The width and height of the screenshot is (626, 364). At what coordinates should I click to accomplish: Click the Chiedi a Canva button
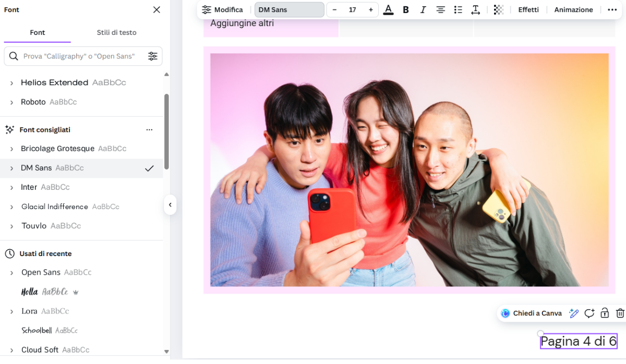coord(532,313)
